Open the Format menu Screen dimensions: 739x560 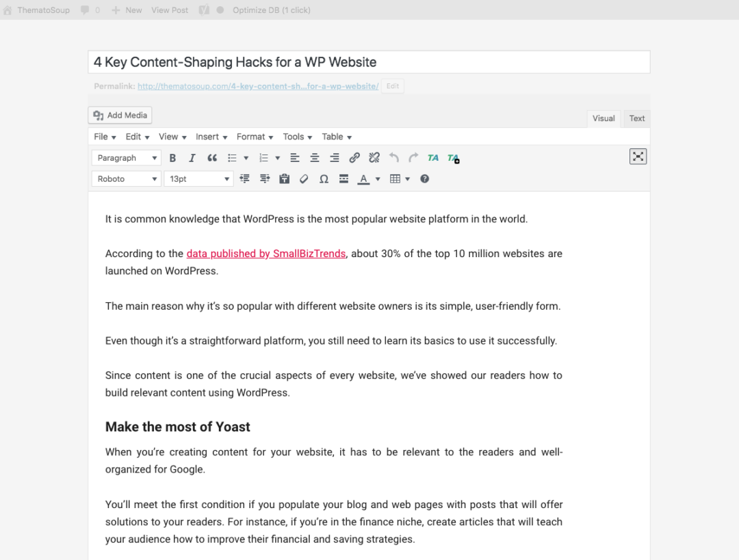[x=255, y=137]
